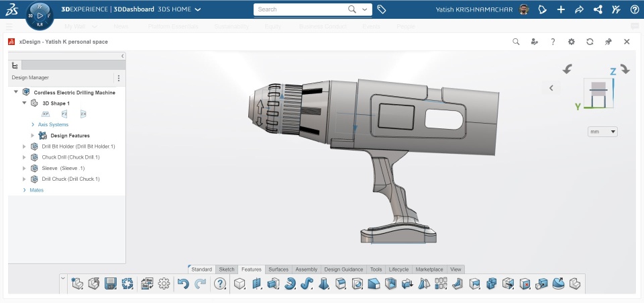Switch to the Standard tab
The width and height of the screenshot is (644, 303).
[x=202, y=269]
